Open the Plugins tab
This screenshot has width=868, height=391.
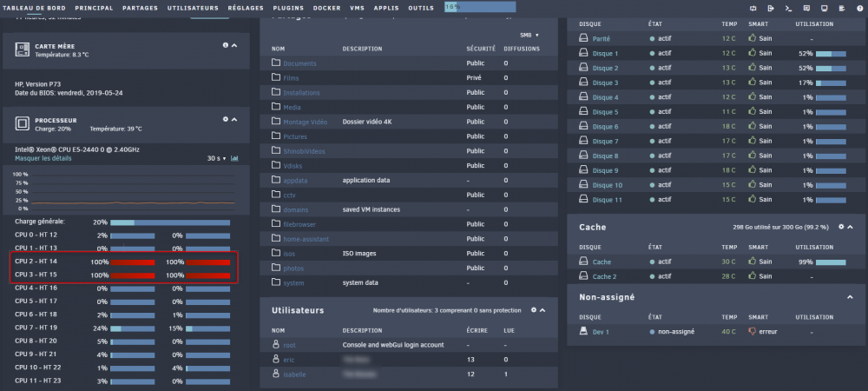pyautogui.click(x=288, y=9)
